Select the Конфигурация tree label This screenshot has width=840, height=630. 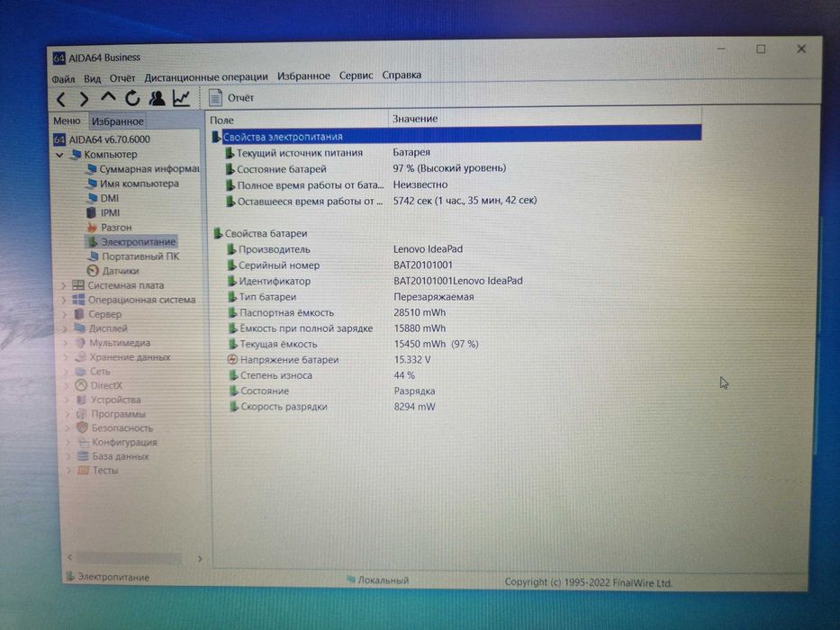pos(124,443)
